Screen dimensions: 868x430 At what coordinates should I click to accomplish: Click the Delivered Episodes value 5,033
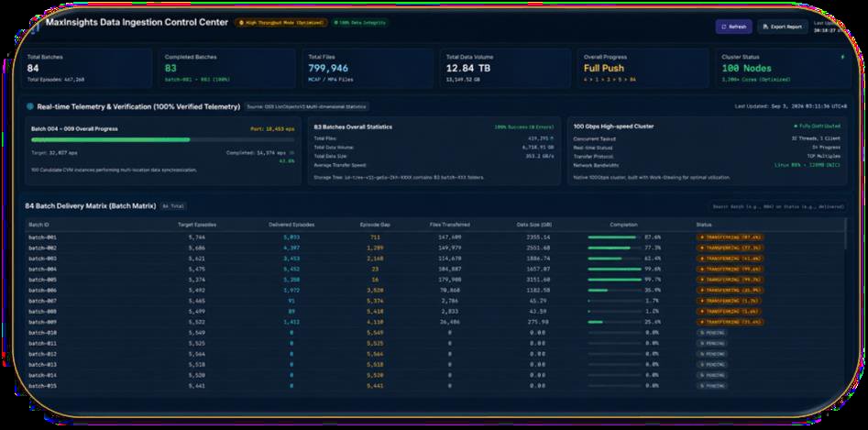[291, 237]
